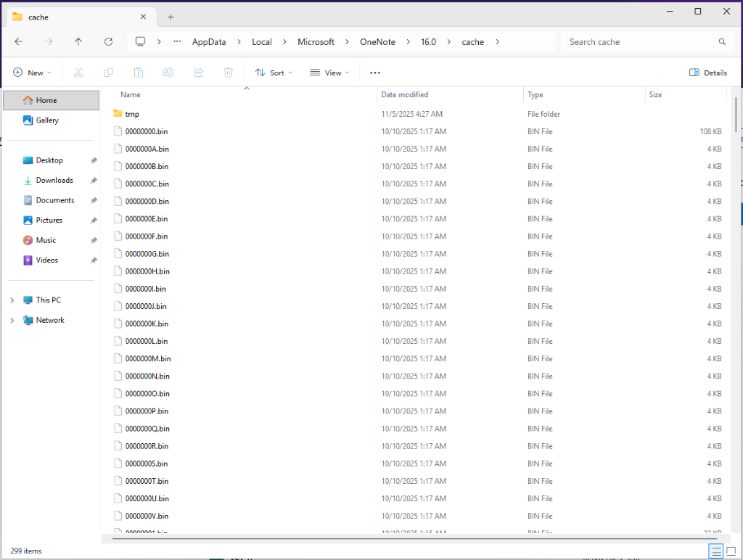Click the Share icon in toolbar
743x560 pixels.
tap(199, 73)
